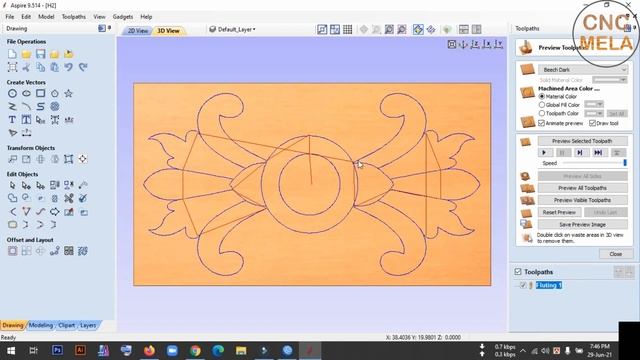The image size is (640, 360).
Task: Select the Global Fill Color radio button
Action: pos(542,105)
